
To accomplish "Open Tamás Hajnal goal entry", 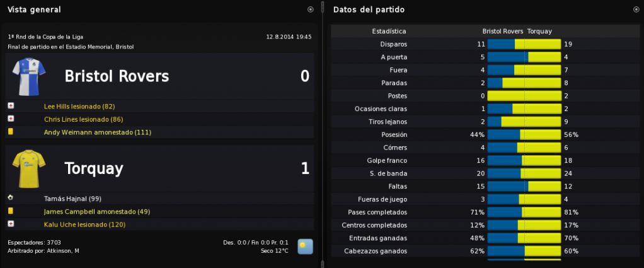I will click(x=72, y=199).
